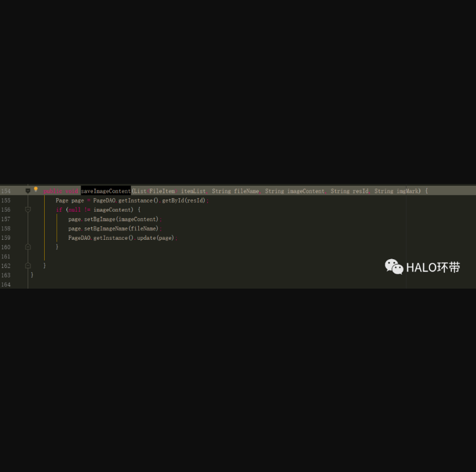Viewport: 476px width, 472px height.
Task: Click setBgImage on line 157
Action: 99,219
